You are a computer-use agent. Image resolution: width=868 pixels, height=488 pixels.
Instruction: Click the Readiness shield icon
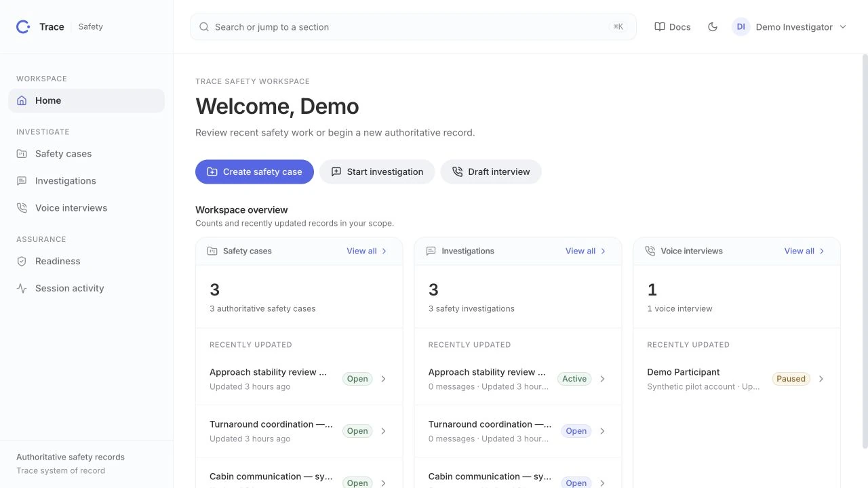tap(22, 261)
